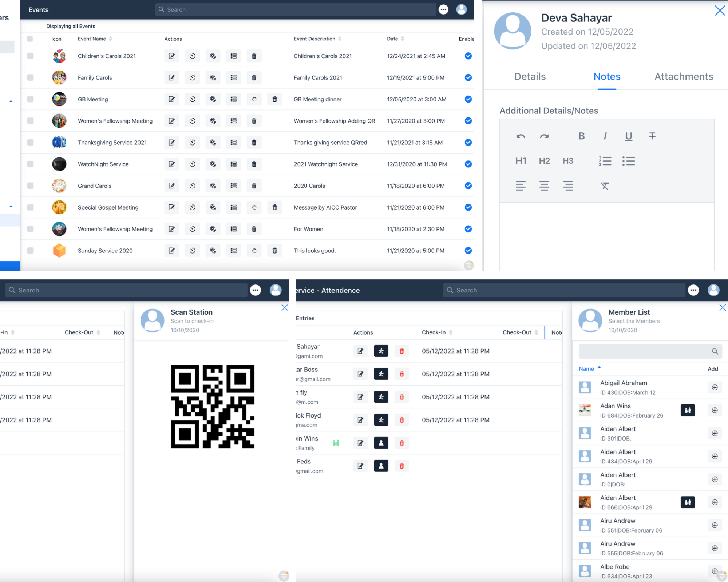Image resolution: width=728 pixels, height=582 pixels.
Task: Center align notes text
Action: pos(544,186)
